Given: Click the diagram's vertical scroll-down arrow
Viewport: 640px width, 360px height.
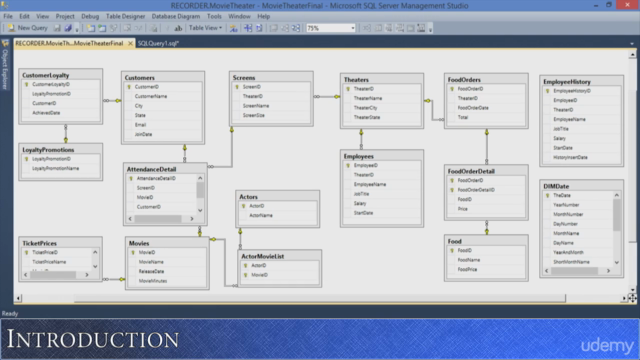Looking at the screenshot, I should click(632, 290).
